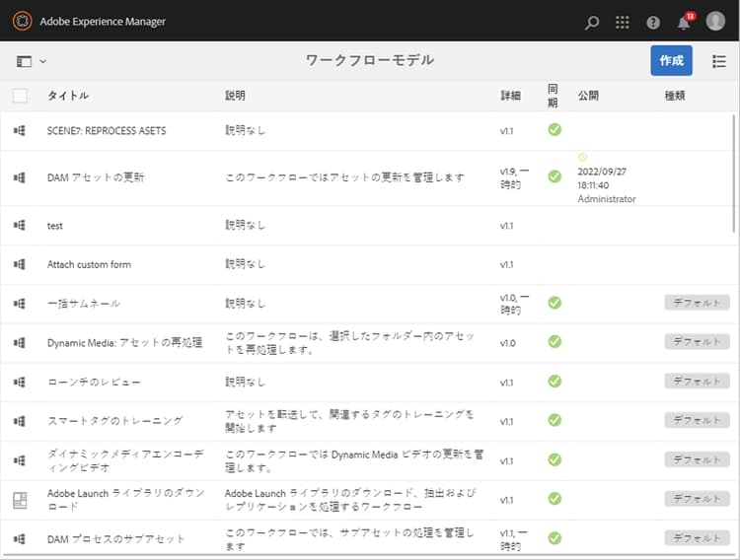Open the DAM アセットの更新 workflow
The width and height of the screenshot is (740, 560).
coord(96,177)
